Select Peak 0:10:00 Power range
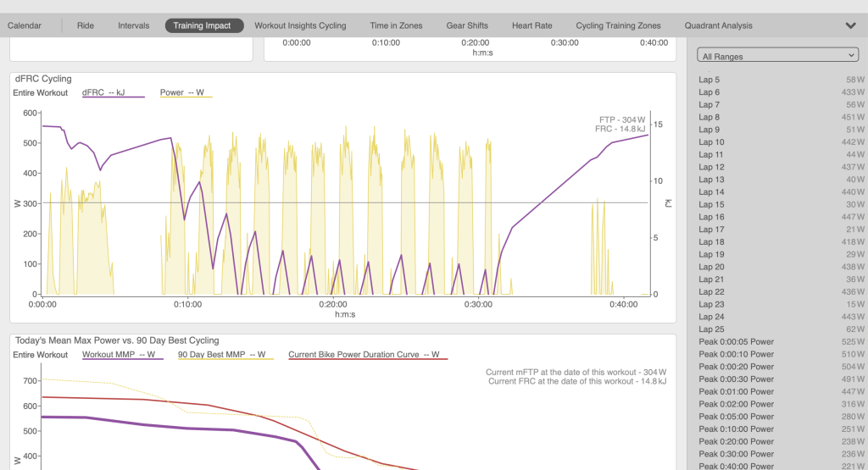Viewport: 868px width, 470px height. click(781, 429)
